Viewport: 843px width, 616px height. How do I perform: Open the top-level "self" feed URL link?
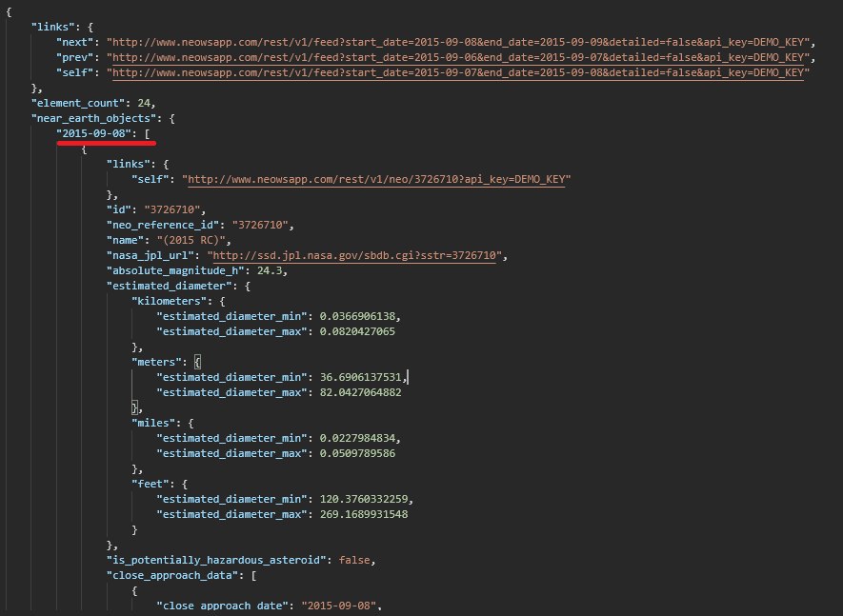[458, 72]
